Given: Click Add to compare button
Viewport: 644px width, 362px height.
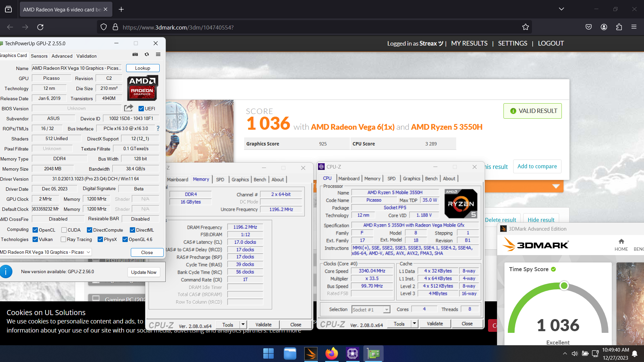Looking at the screenshot, I should pyautogui.click(x=537, y=166).
